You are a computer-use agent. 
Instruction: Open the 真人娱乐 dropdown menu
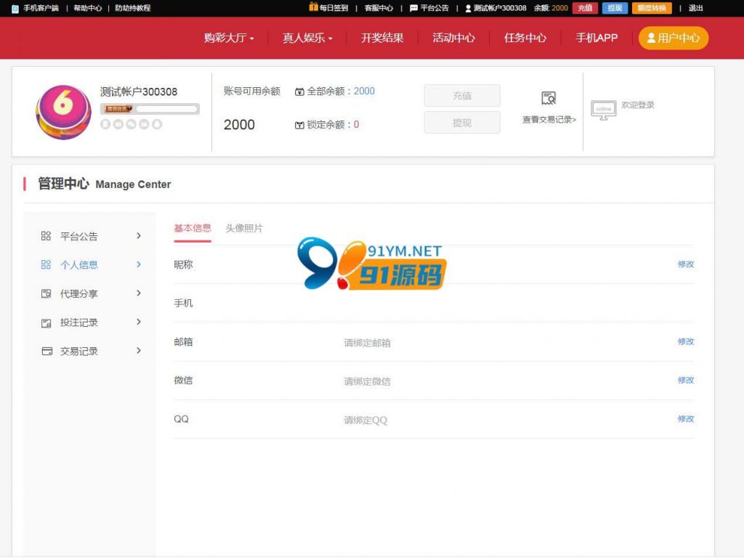pos(307,38)
